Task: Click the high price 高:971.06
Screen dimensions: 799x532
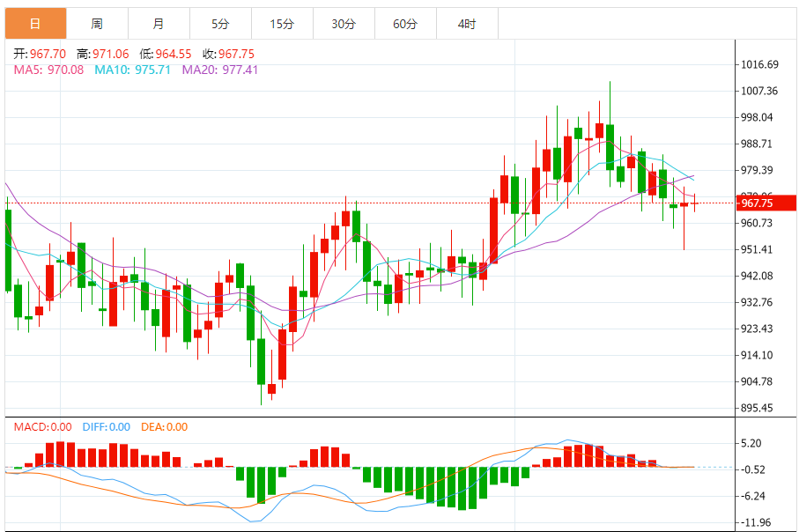Action: pyautogui.click(x=103, y=54)
